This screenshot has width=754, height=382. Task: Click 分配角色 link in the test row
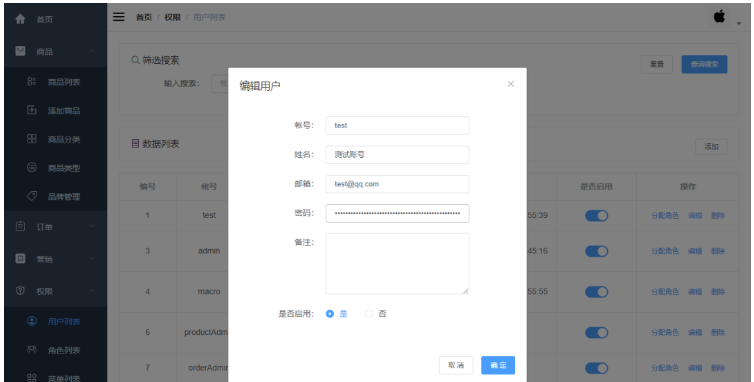[x=665, y=216]
